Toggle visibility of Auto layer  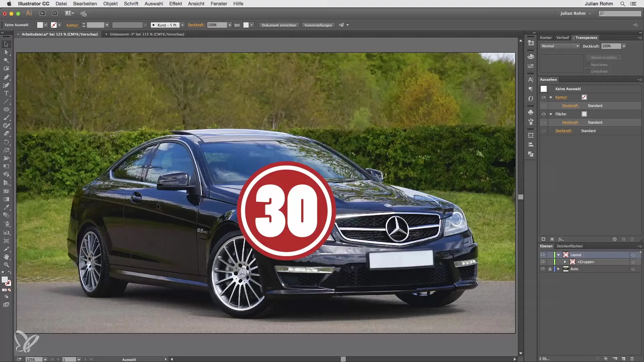tap(543, 269)
